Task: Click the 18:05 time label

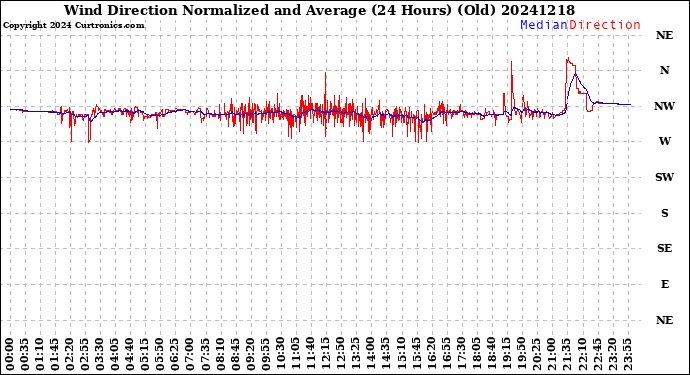Action: click(x=476, y=355)
